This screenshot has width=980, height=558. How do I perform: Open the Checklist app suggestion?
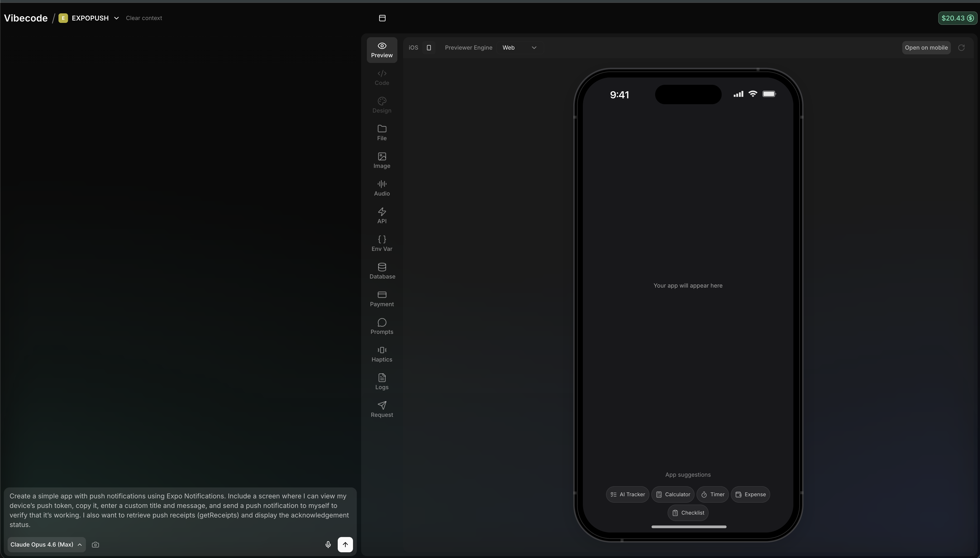688,512
